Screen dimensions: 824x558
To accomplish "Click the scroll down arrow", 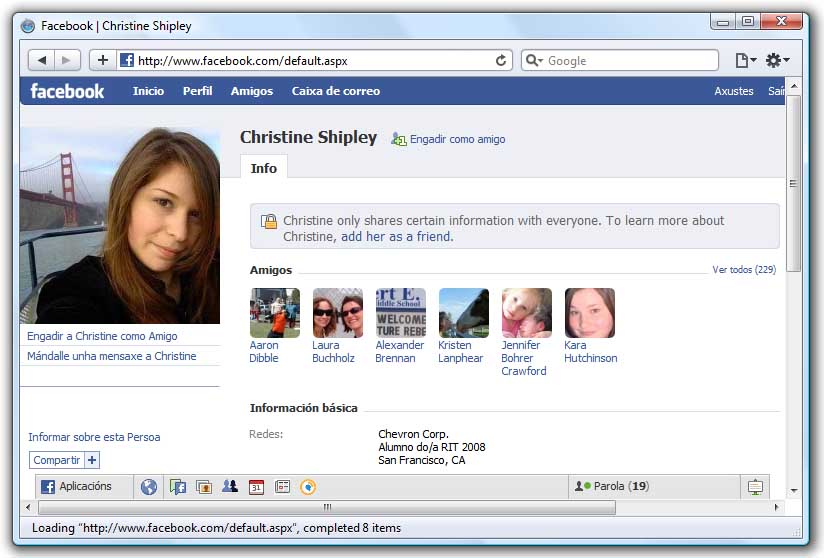I will click(794, 490).
